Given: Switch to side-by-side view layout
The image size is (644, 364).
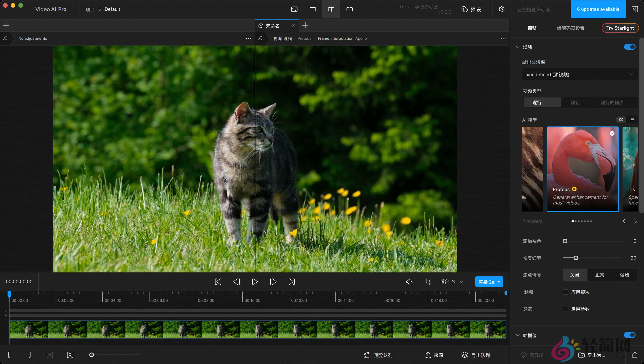Looking at the screenshot, I should pos(349,9).
